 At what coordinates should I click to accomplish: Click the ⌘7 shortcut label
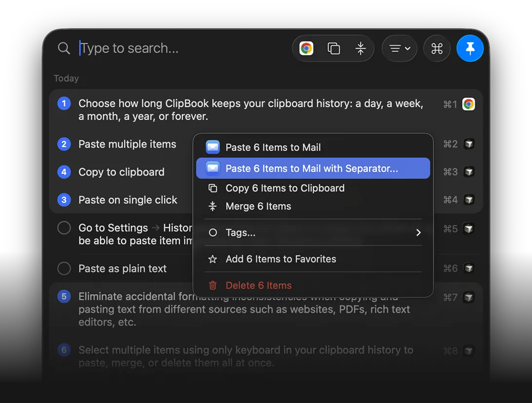coord(450,297)
